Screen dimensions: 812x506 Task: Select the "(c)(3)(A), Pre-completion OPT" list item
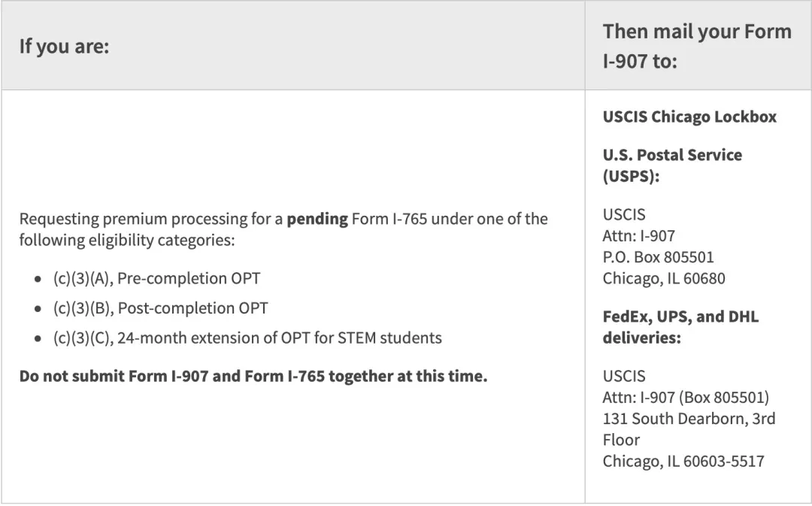[156, 278]
